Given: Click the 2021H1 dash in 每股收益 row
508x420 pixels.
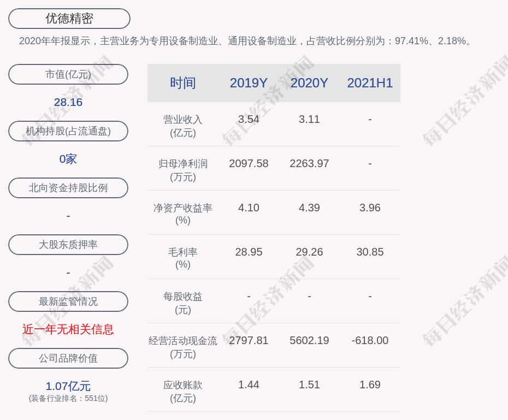Looking at the screenshot, I should pyautogui.click(x=370, y=297).
